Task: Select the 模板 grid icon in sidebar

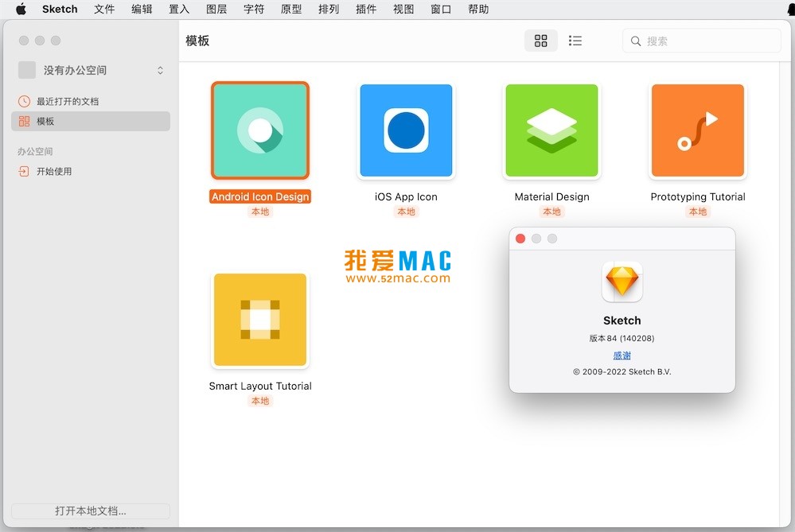Action: (24, 121)
